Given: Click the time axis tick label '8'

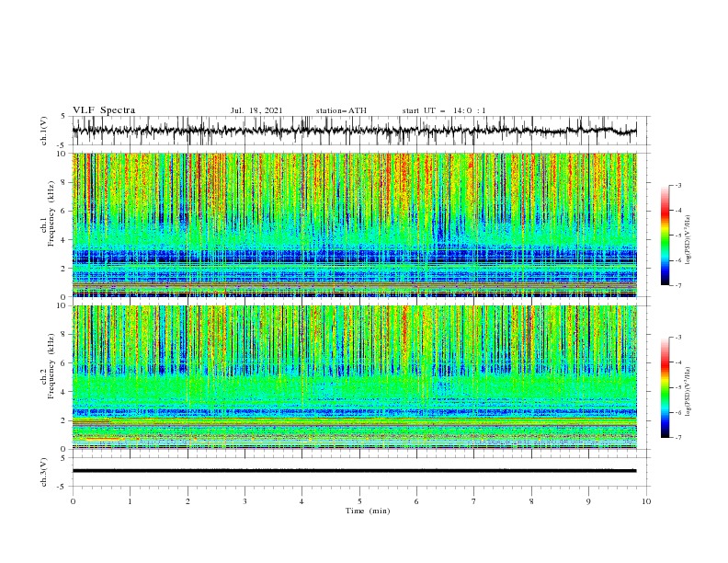Looking at the screenshot, I should (x=531, y=501).
